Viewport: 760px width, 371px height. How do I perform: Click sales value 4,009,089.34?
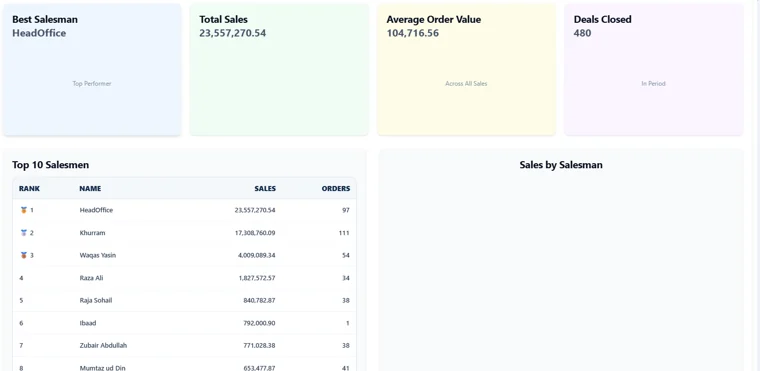point(256,255)
